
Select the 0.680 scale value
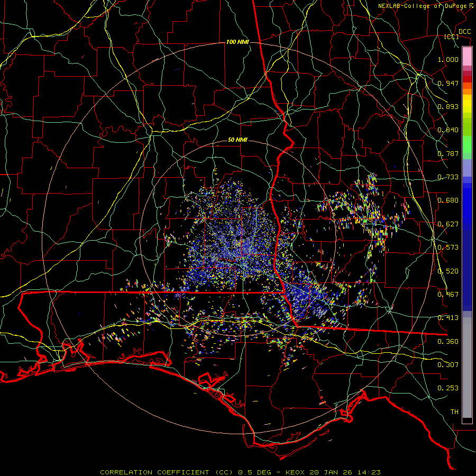point(448,200)
